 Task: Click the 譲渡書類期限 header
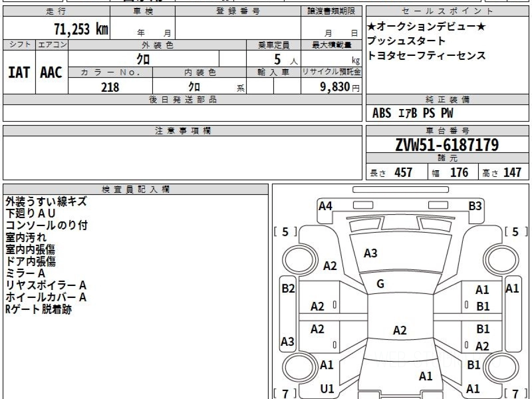point(331,12)
